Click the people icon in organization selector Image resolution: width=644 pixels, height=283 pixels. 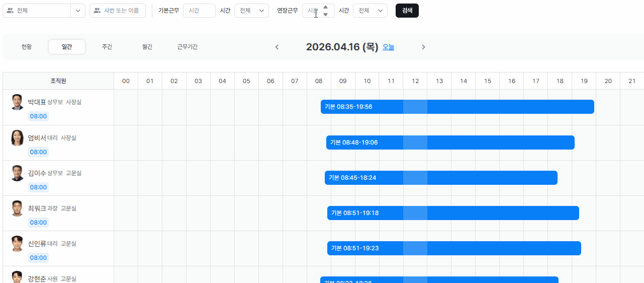click(x=10, y=11)
